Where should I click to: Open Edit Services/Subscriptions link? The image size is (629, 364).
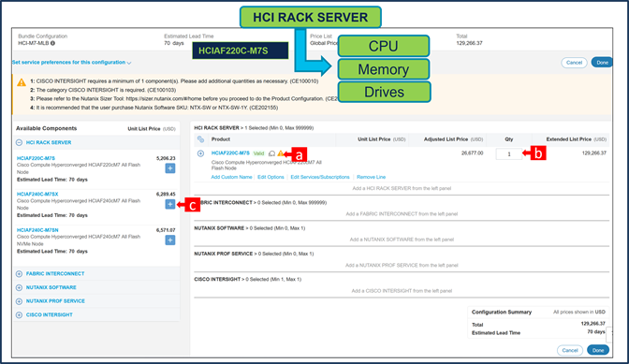[x=320, y=177]
